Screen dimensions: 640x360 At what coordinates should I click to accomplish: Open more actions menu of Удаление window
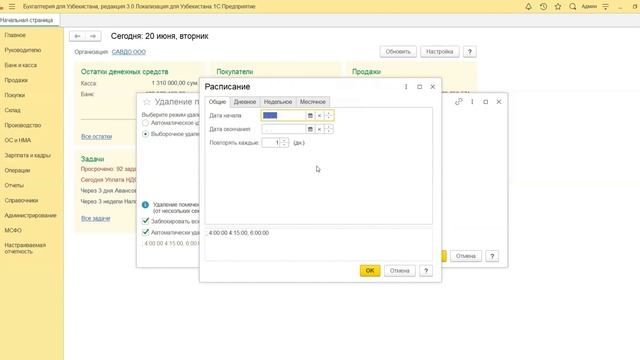pos(472,102)
